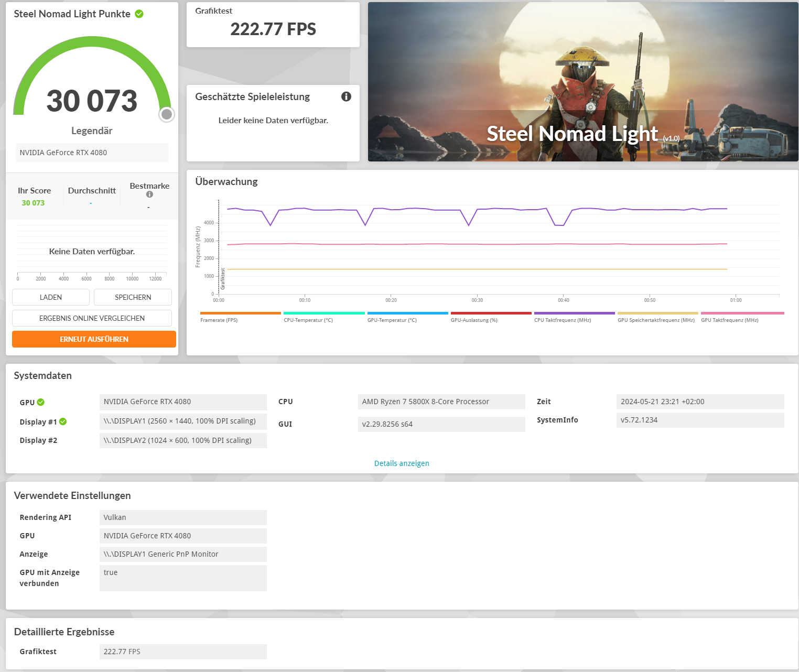
Task: Click the orange ERNEUT AUSFÜHREN button
Action: pyautogui.click(x=94, y=339)
